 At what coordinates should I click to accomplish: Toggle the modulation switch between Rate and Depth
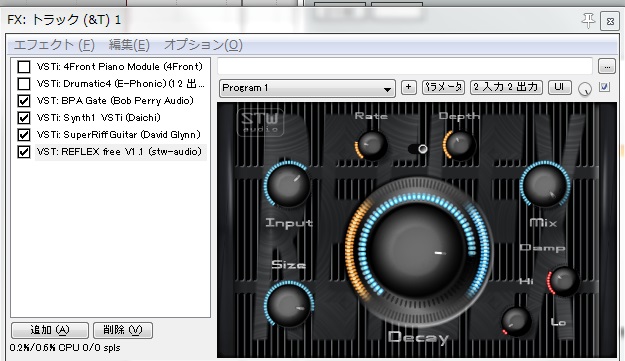click(418, 149)
